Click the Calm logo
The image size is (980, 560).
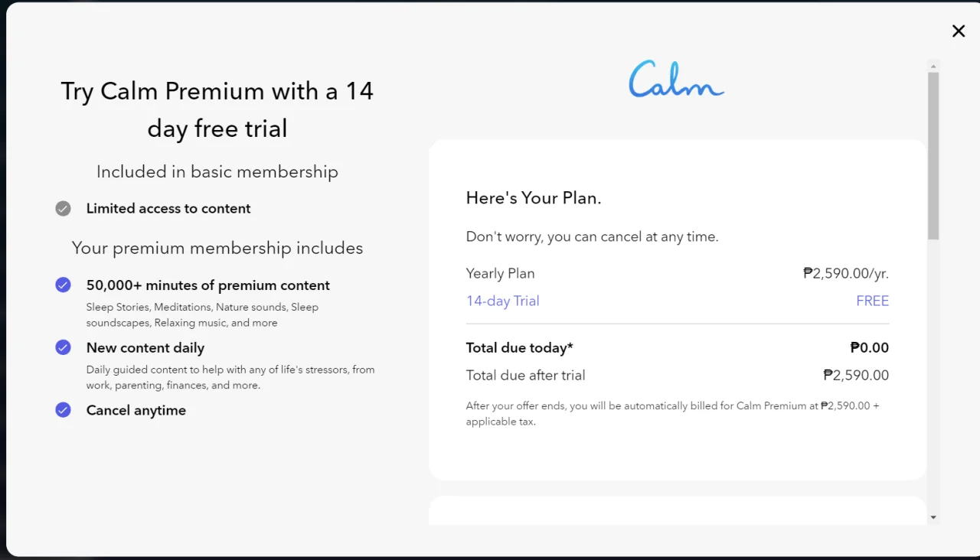[x=676, y=79]
